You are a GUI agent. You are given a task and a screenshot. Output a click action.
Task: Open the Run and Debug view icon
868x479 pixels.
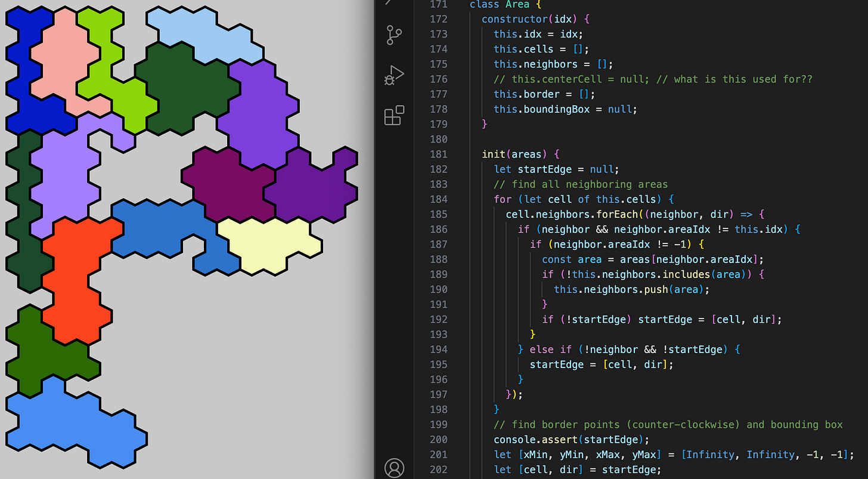[394, 76]
